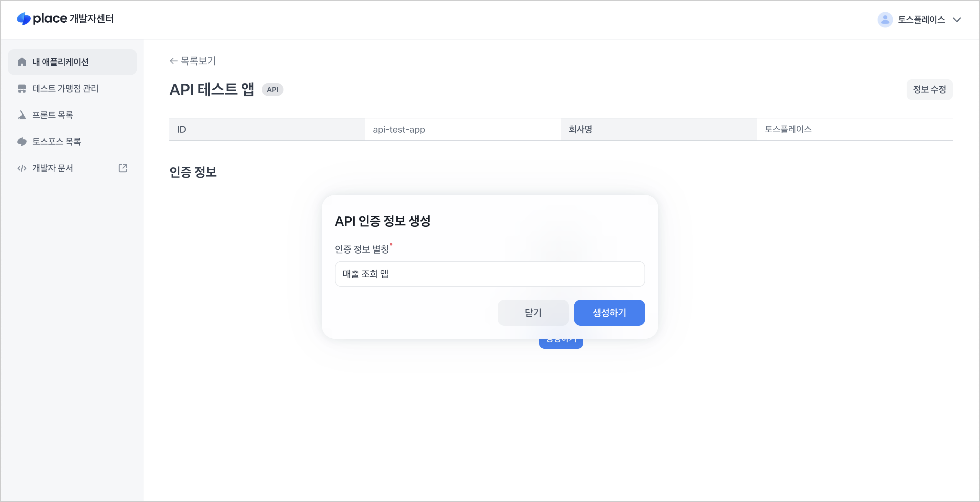Viewport: 980px width, 502px height.
Task: Click the API badge next to the title
Action: 273,90
